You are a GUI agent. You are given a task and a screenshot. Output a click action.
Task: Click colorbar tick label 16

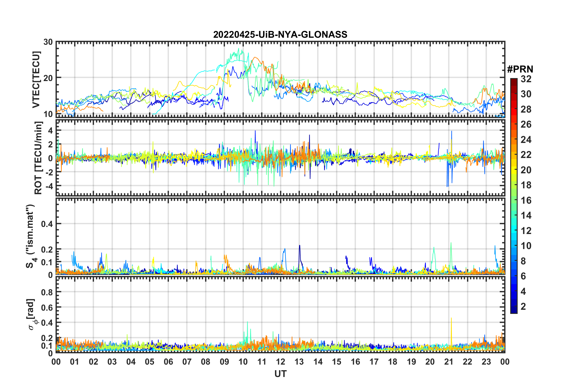[x=526, y=200]
